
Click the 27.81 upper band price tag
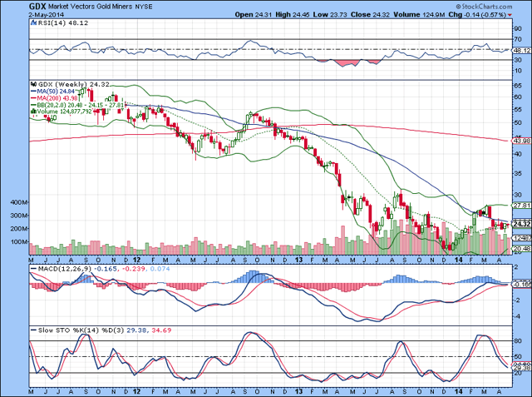[522, 206]
